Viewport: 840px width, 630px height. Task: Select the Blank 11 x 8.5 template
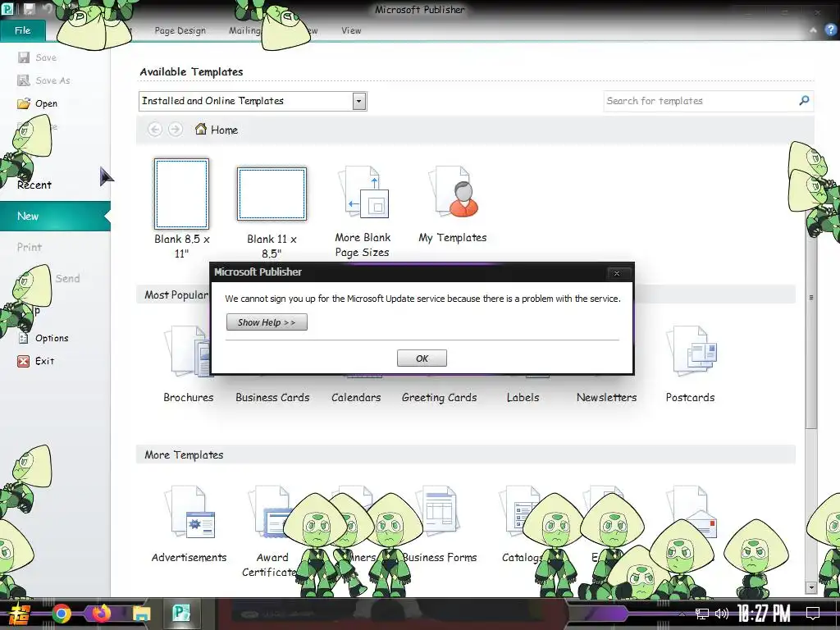[272, 194]
